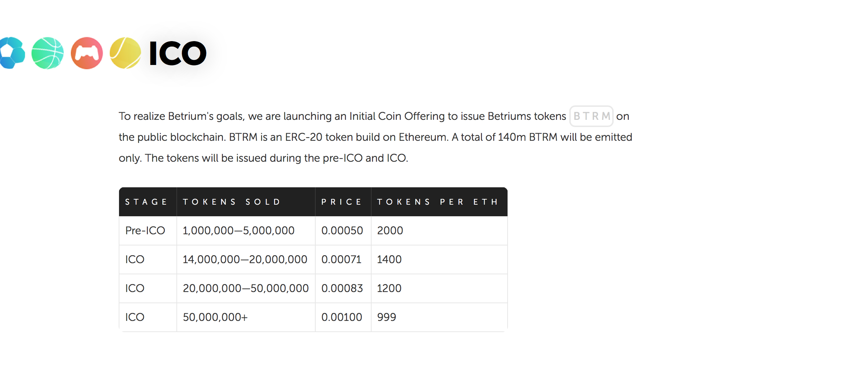This screenshot has height=392, width=868.
Task: Click the BTRM token badge
Action: 591,116
